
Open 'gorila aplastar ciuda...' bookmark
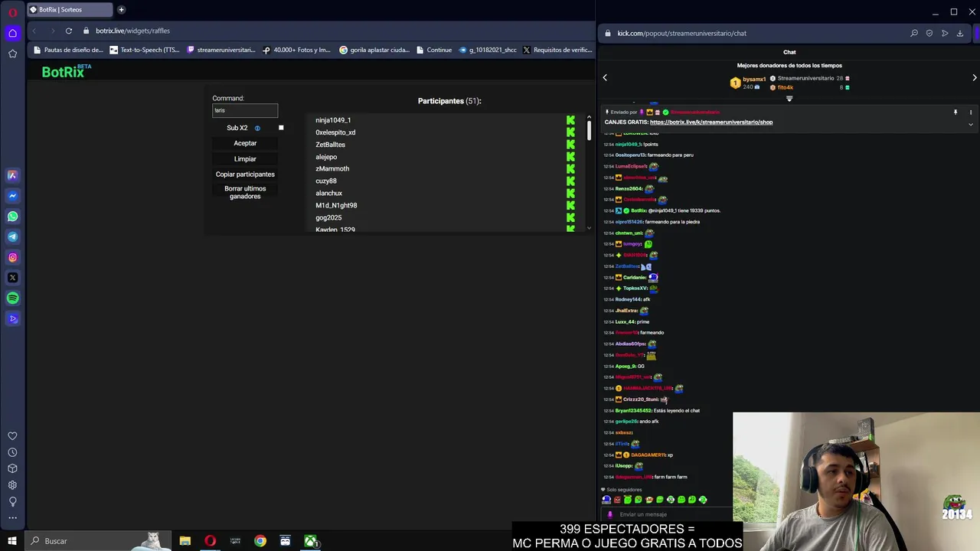coord(374,50)
